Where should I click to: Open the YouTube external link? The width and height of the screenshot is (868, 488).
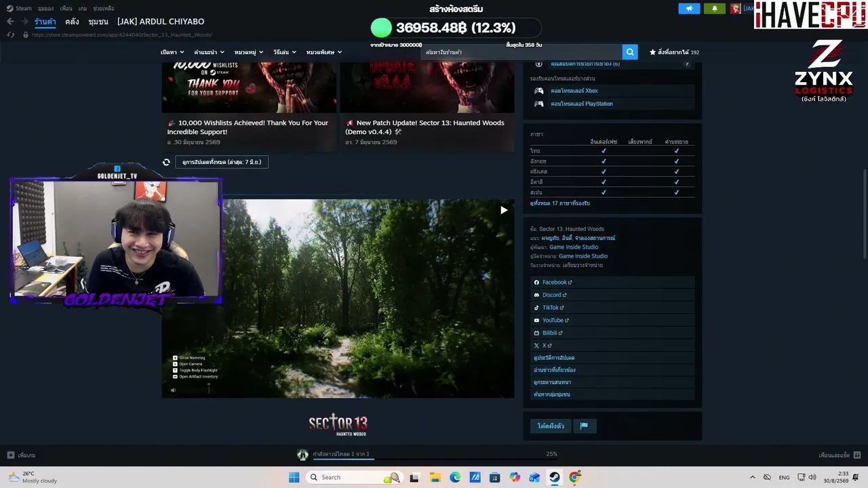[x=555, y=321]
